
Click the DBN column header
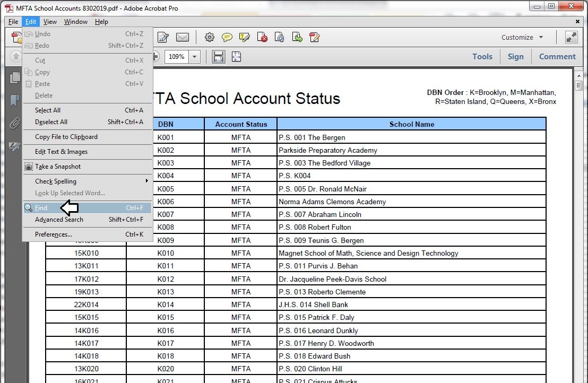tap(166, 124)
